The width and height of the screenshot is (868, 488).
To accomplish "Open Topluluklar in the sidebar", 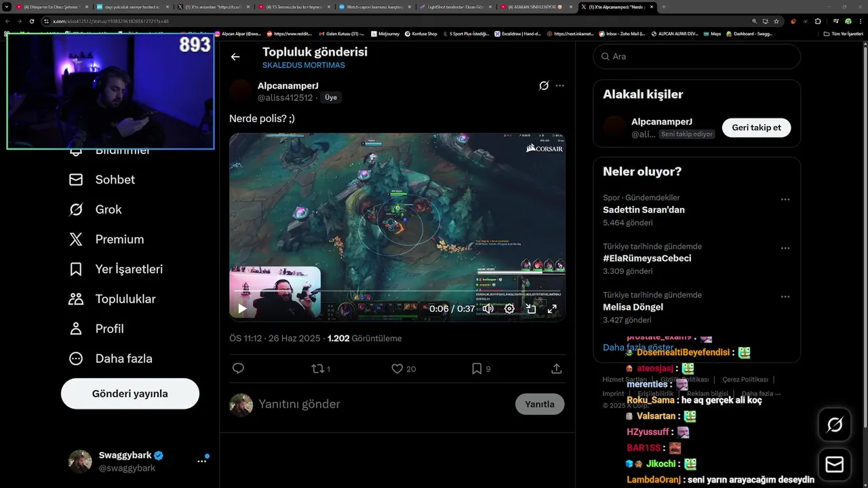I will tap(112, 299).
